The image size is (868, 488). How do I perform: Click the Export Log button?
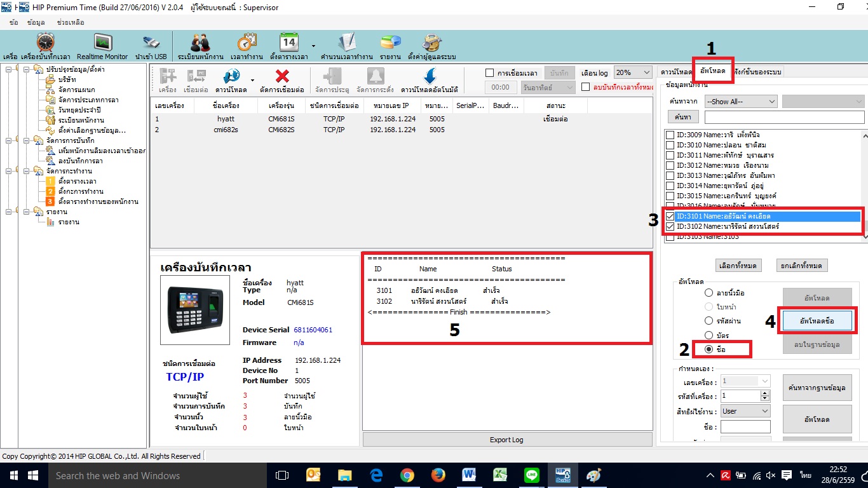507,440
